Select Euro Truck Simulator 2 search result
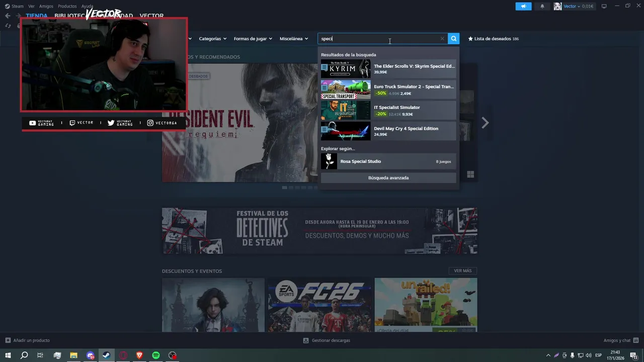644x362 pixels. 388,89
